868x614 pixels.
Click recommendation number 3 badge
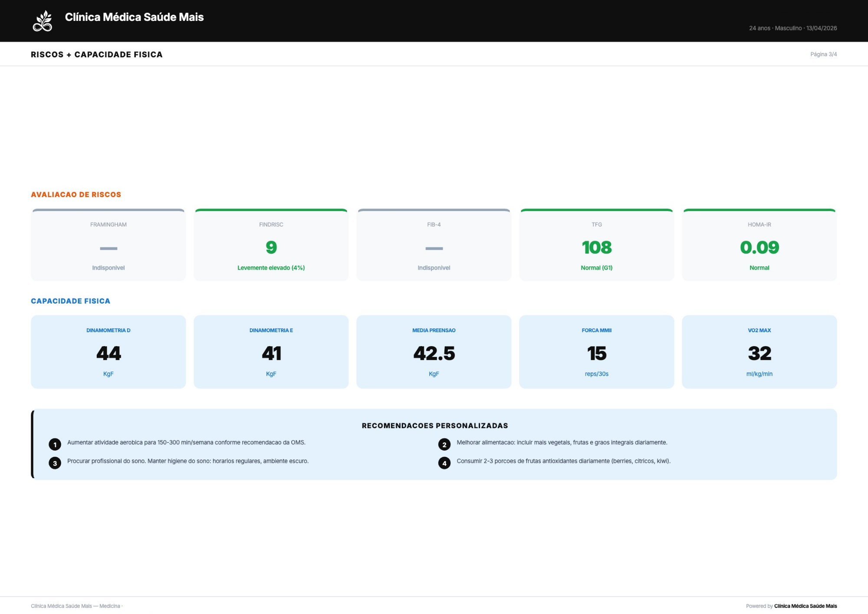pos(55,463)
